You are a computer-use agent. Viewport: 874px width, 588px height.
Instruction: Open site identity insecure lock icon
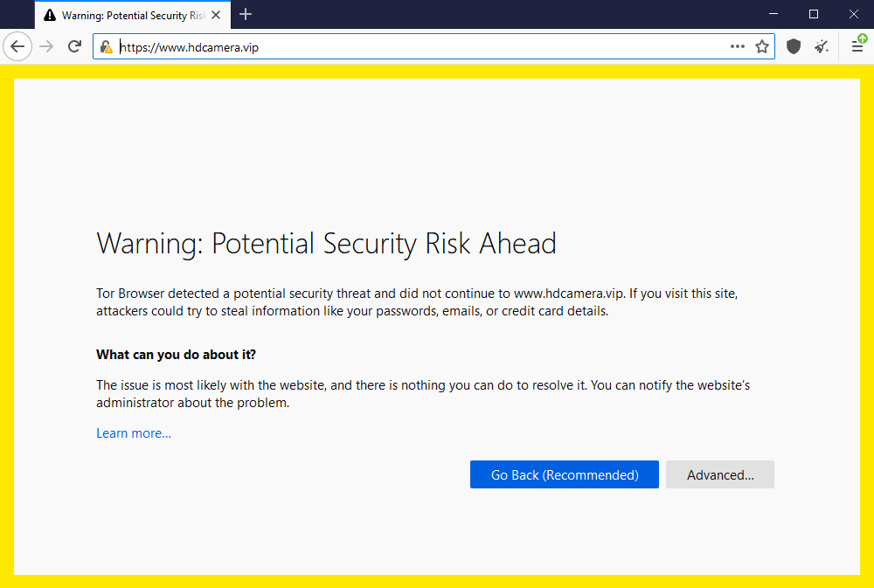coord(107,47)
